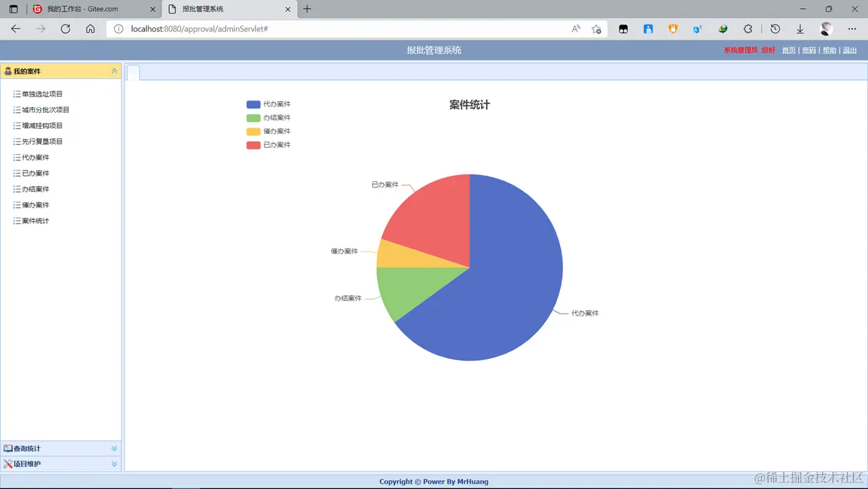Open browser profile avatar
Image resolution: width=868 pixels, height=489 pixels.
pos(826,29)
